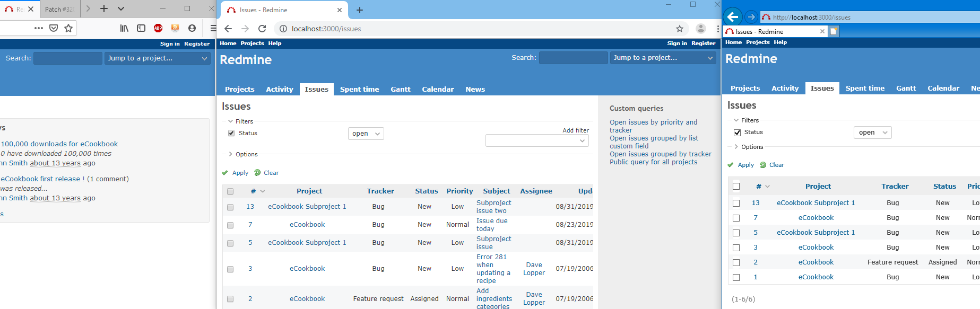Check issue 1 checkbox in Internet Explorer
The height and width of the screenshot is (309, 980).
tap(736, 277)
